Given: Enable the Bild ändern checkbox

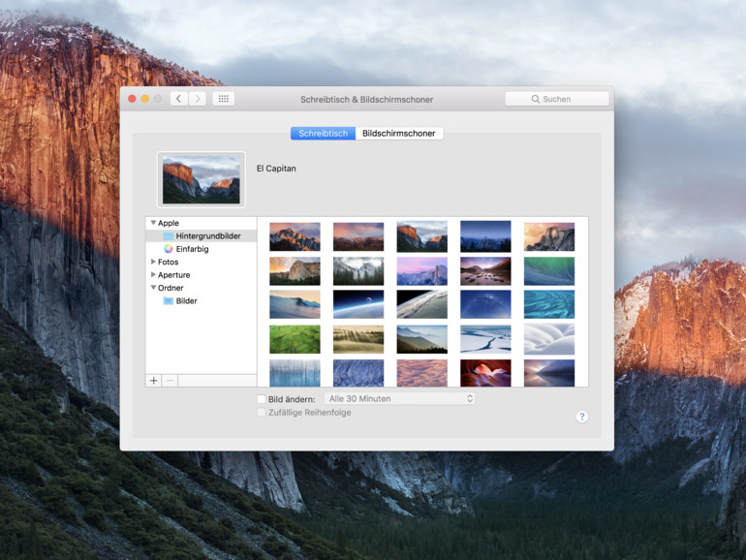Looking at the screenshot, I should tap(262, 399).
